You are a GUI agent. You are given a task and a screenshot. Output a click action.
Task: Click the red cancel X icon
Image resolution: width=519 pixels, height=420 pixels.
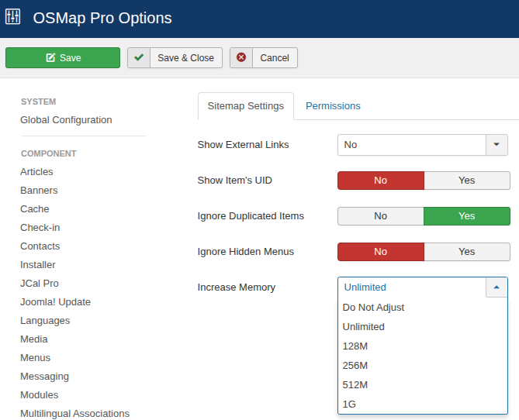tap(241, 57)
